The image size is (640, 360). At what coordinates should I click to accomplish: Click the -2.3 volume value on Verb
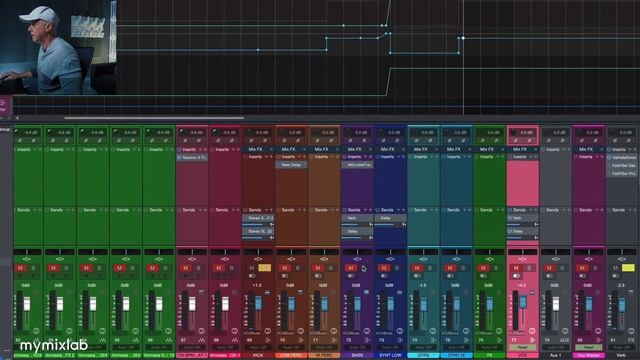tap(621, 285)
